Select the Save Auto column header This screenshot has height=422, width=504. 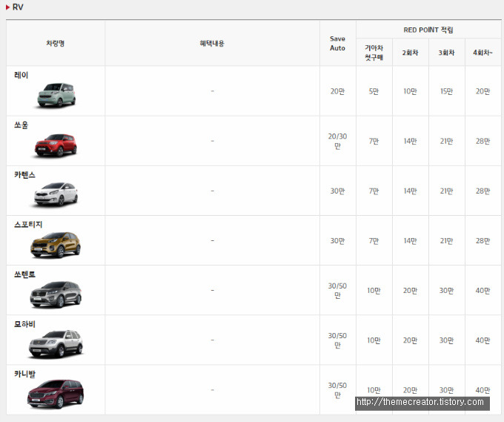tap(337, 43)
